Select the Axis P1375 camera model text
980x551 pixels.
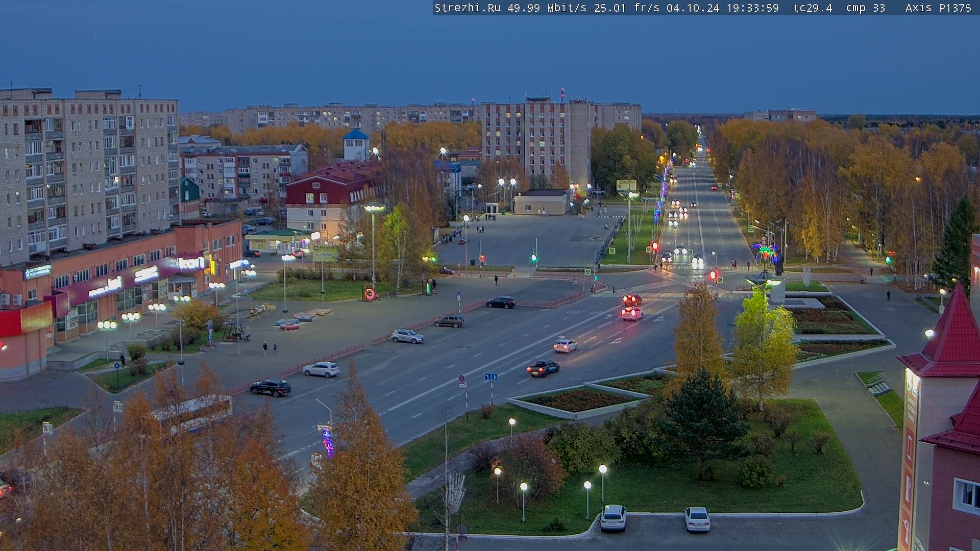[x=938, y=8]
